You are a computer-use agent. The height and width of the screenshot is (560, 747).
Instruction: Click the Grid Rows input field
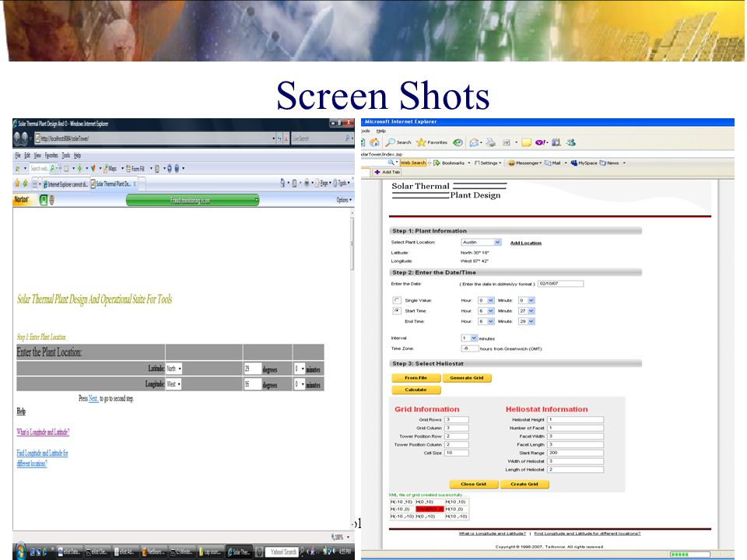[457, 420]
